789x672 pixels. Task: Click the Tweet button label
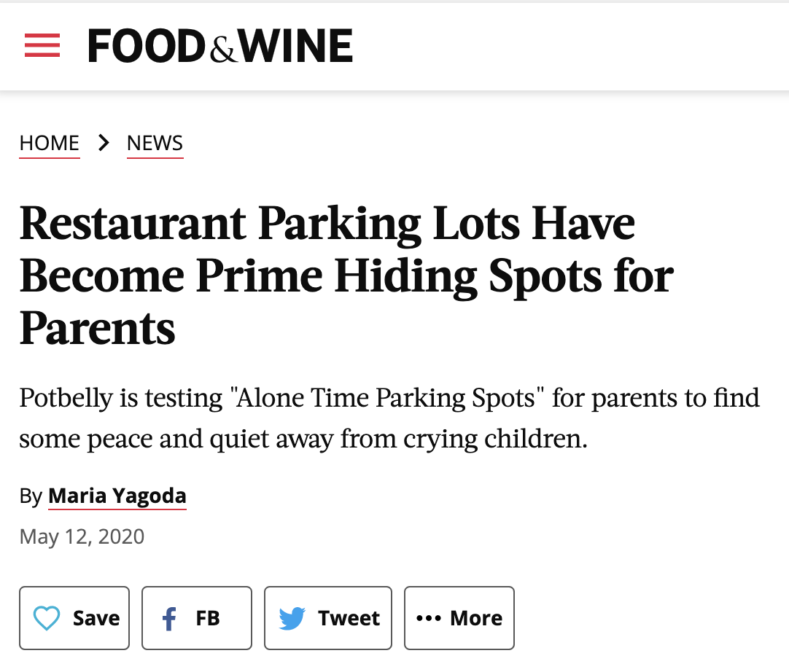(349, 618)
